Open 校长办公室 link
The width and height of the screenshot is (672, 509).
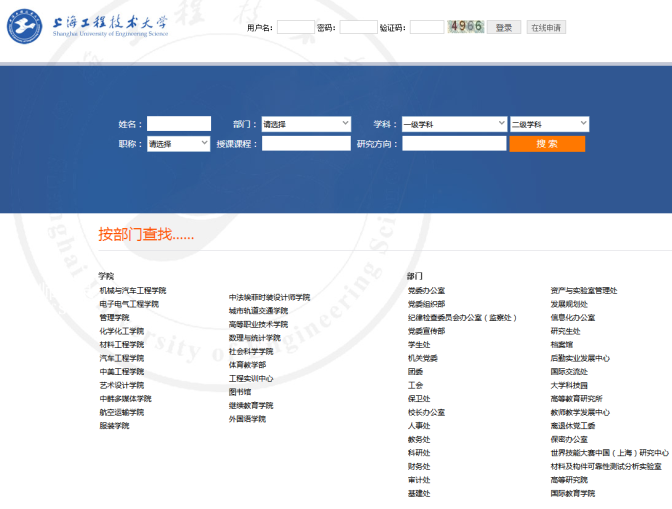pos(426,412)
